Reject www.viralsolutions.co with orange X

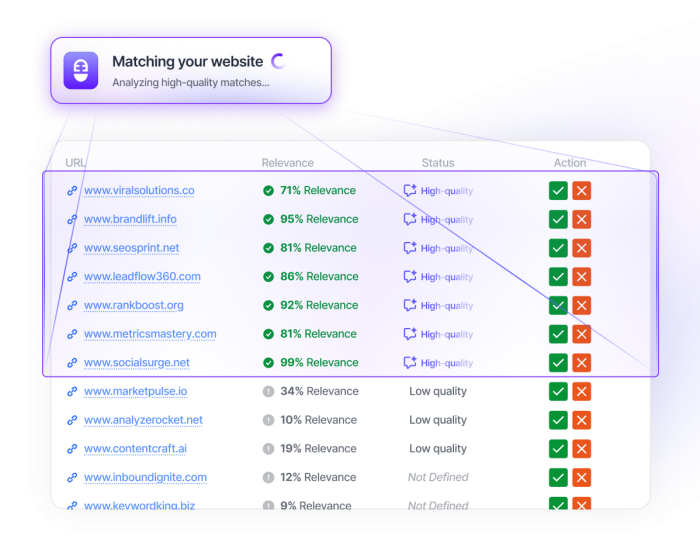pos(582,191)
